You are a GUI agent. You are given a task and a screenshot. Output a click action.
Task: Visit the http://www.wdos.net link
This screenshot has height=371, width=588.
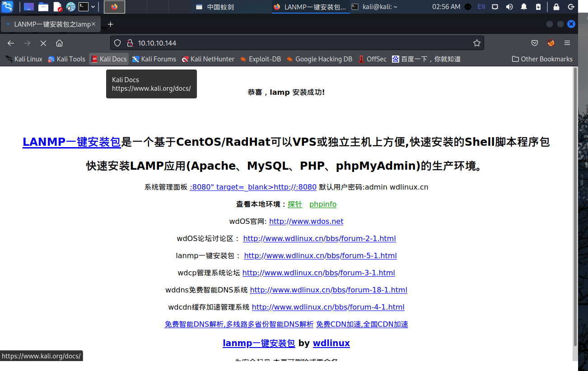click(306, 221)
